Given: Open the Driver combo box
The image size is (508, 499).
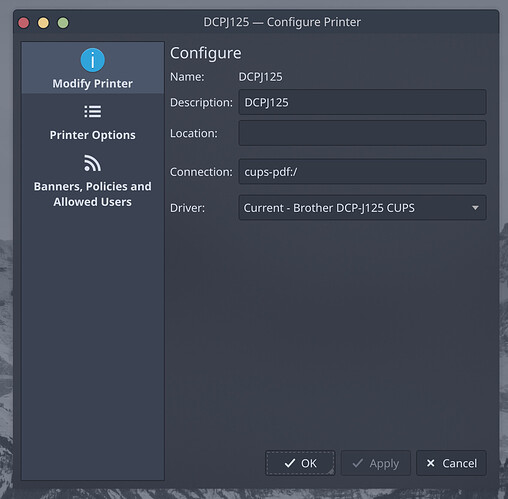Looking at the screenshot, I should 362,208.
